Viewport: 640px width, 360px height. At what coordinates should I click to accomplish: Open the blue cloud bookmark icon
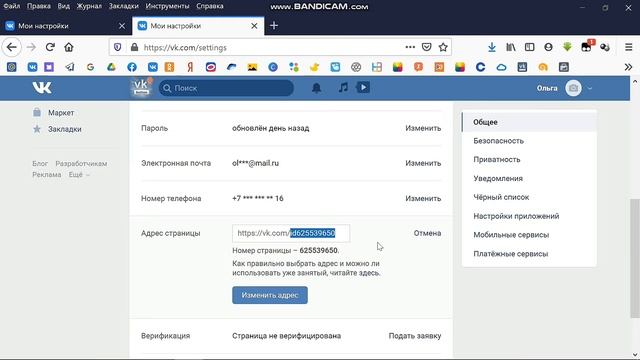(x=501, y=67)
